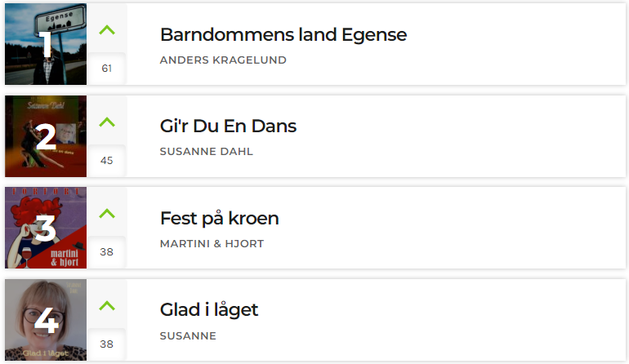
Task: Select artist Martini & Hjort
Action: click(212, 244)
